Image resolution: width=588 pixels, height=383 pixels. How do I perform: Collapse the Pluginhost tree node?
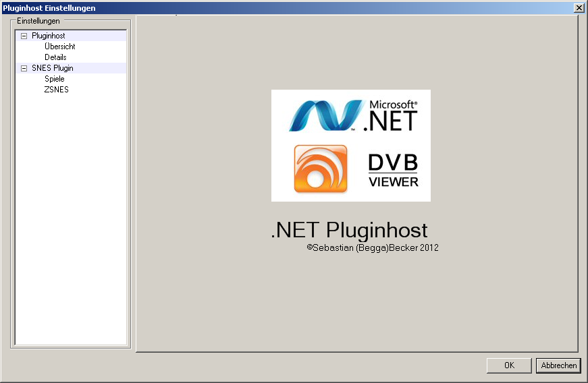pos(24,36)
